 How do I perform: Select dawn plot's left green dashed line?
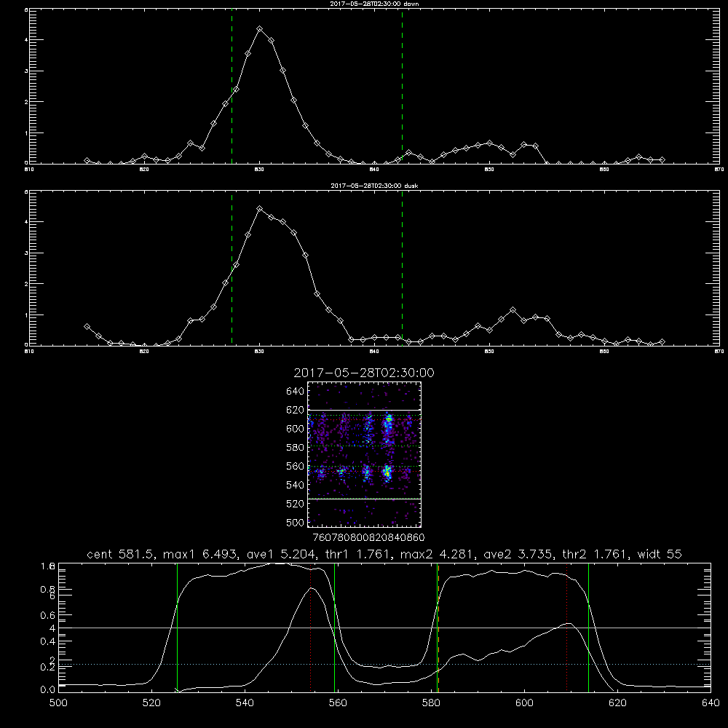pos(232,87)
